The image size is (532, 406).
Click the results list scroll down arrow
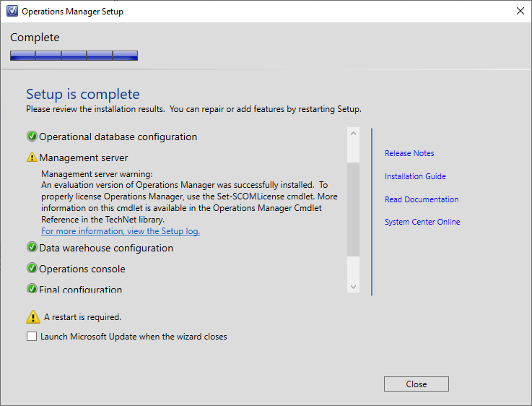click(x=353, y=288)
